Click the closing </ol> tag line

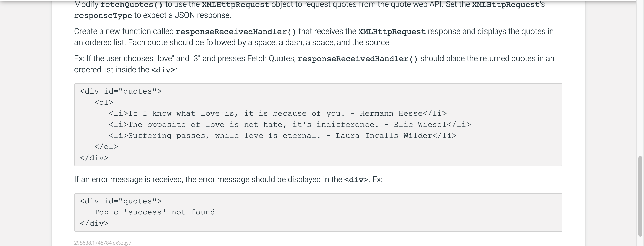[106, 147]
